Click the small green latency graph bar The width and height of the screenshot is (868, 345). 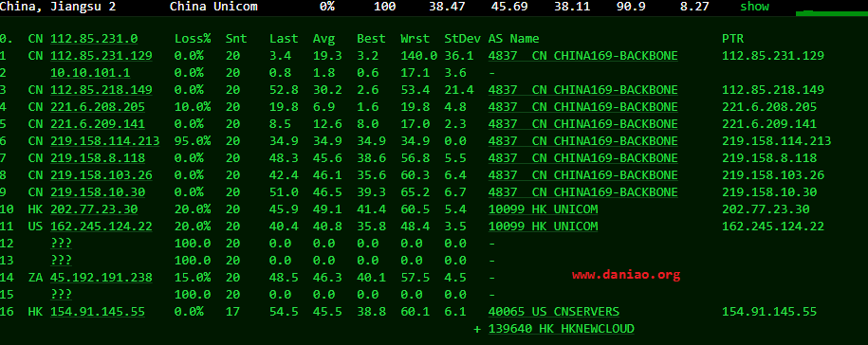click(831, 13)
